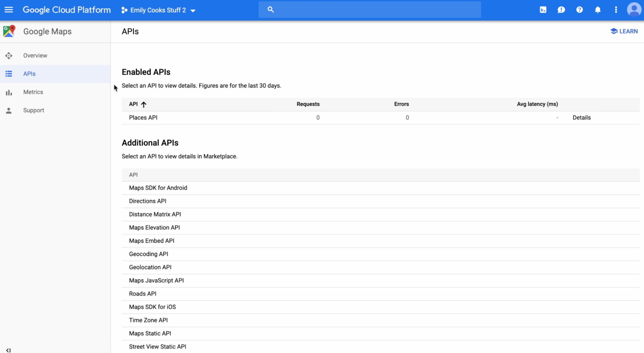Viewport: 644px width, 353px height.
Task: Click the search magnifier icon
Action: pos(271,10)
